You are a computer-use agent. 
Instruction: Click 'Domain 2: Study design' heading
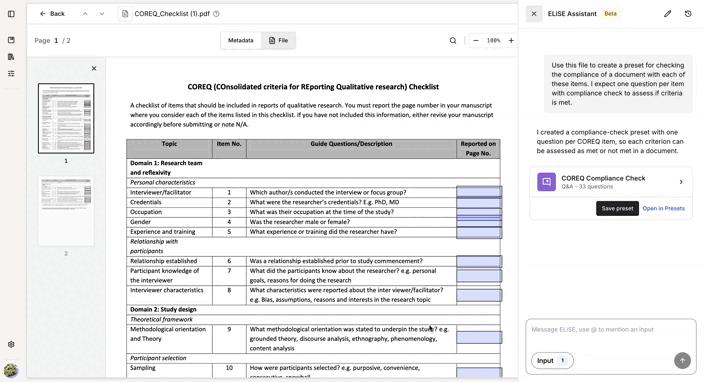point(163,309)
